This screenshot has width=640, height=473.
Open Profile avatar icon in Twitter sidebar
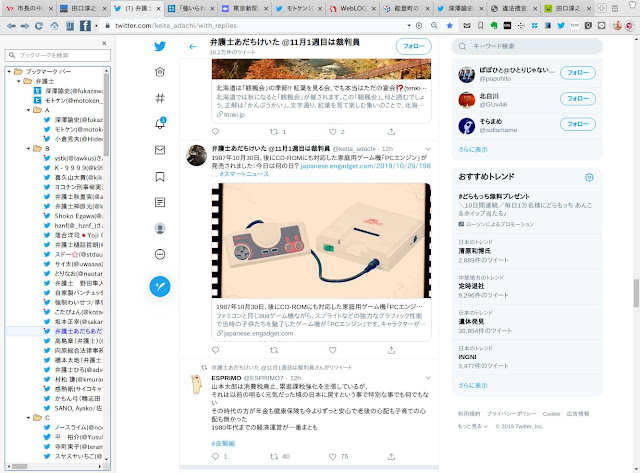tap(160, 228)
